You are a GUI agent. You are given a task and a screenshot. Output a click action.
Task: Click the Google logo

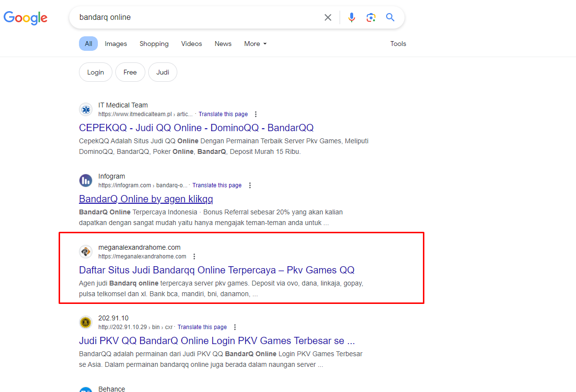tap(26, 18)
